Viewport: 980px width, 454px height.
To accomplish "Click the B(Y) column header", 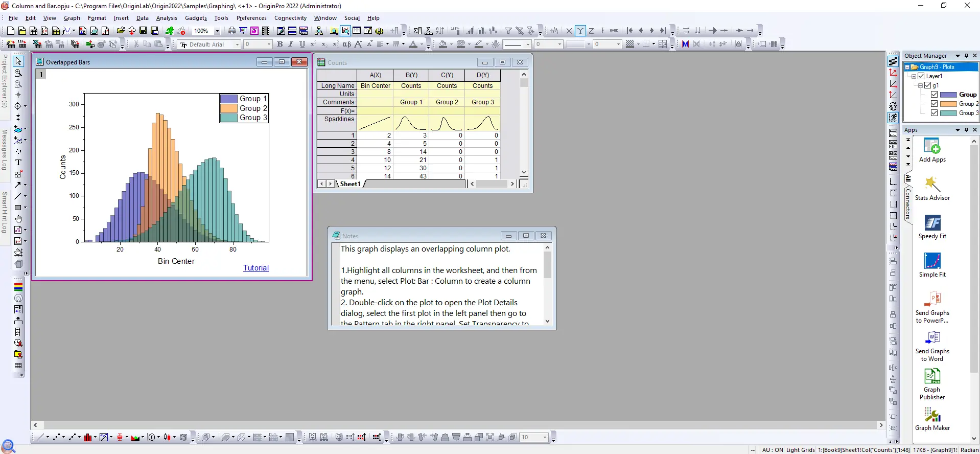I will click(411, 75).
